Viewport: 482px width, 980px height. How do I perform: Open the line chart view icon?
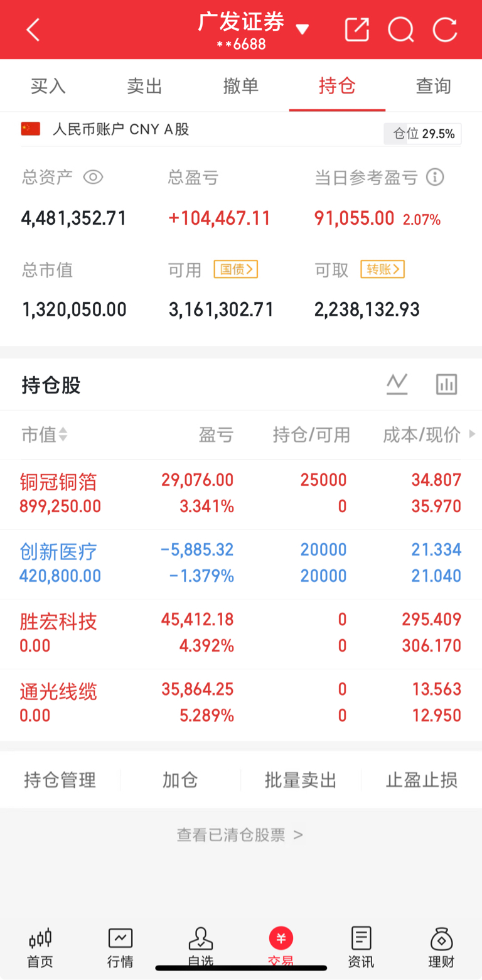point(397,384)
